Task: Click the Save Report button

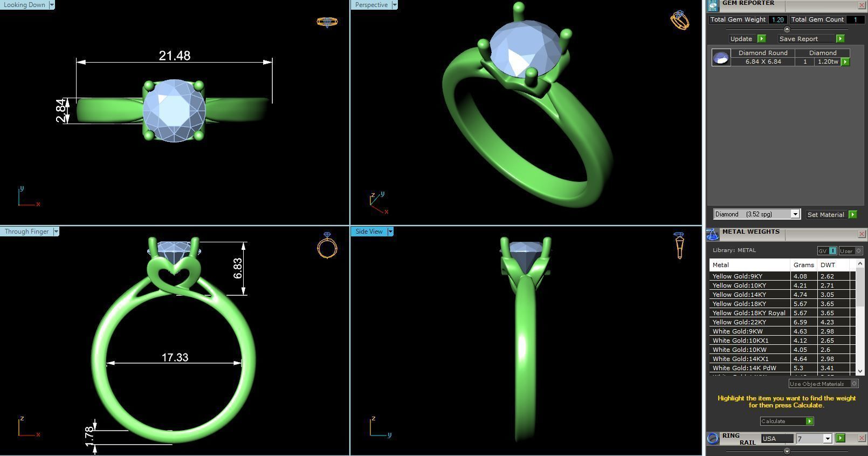Action: coord(798,39)
